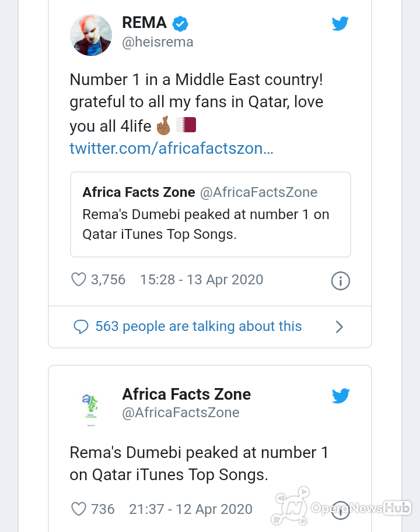The image size is (420, 532).
Task: Expand conversation with the right chevron arrow
Action: point(339,327)
